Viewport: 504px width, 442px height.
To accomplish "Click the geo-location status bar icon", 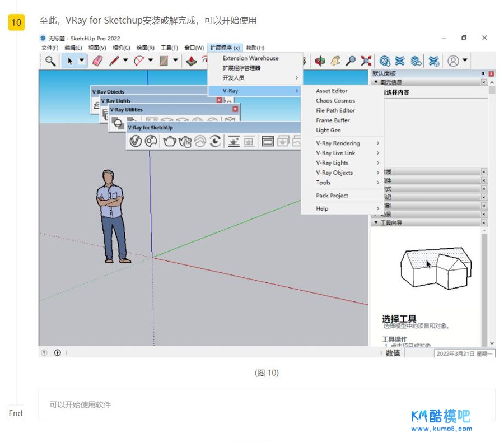I will [x=44, y=352].
